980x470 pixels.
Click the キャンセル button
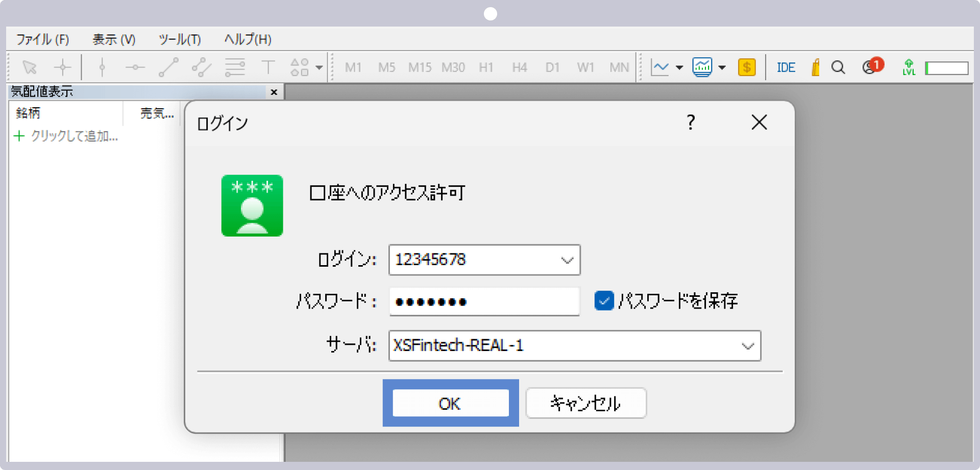(586, 403)
